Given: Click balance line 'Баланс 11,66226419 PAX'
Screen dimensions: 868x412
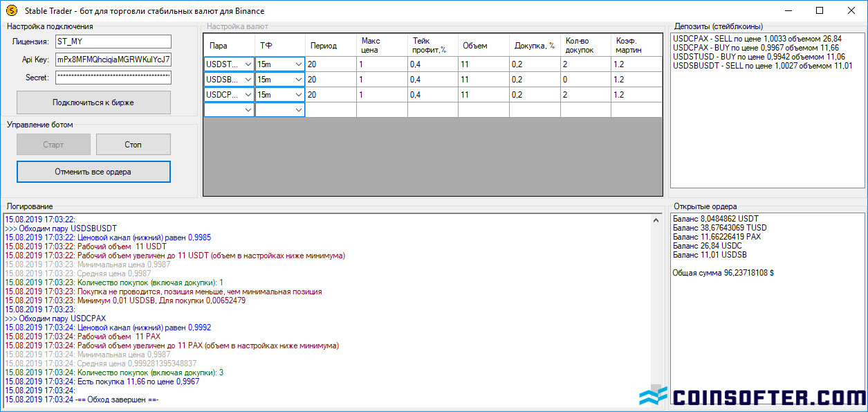Looking at the screenshot, I should (x=716, y=236).
